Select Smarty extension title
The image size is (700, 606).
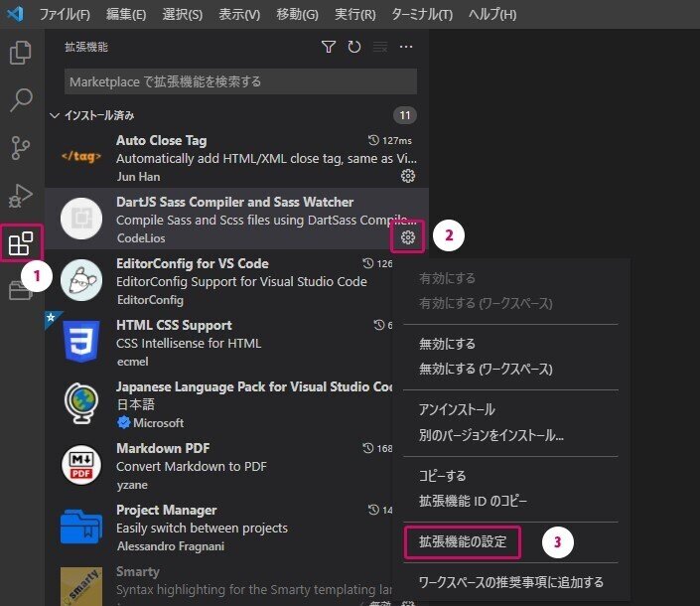click(138, 571)
